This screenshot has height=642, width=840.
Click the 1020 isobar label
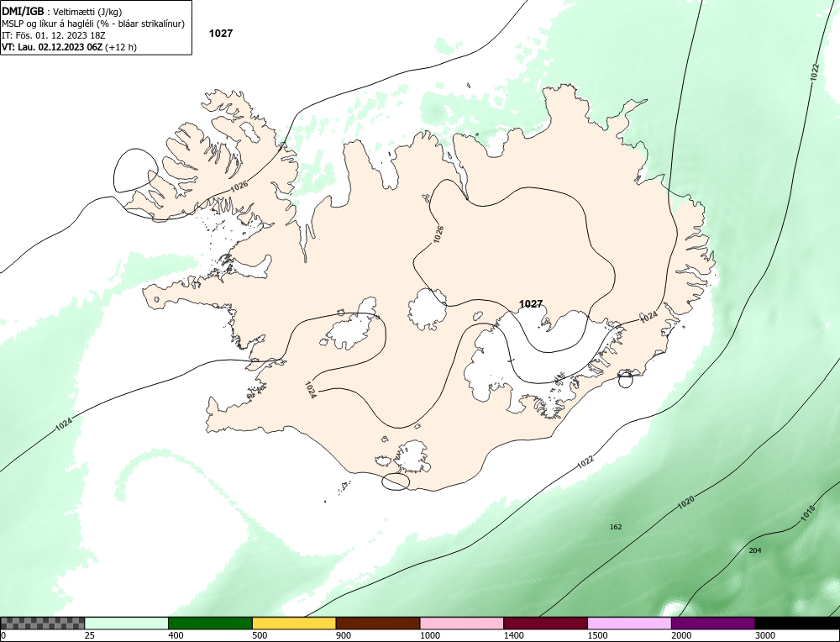pos(685,503)
